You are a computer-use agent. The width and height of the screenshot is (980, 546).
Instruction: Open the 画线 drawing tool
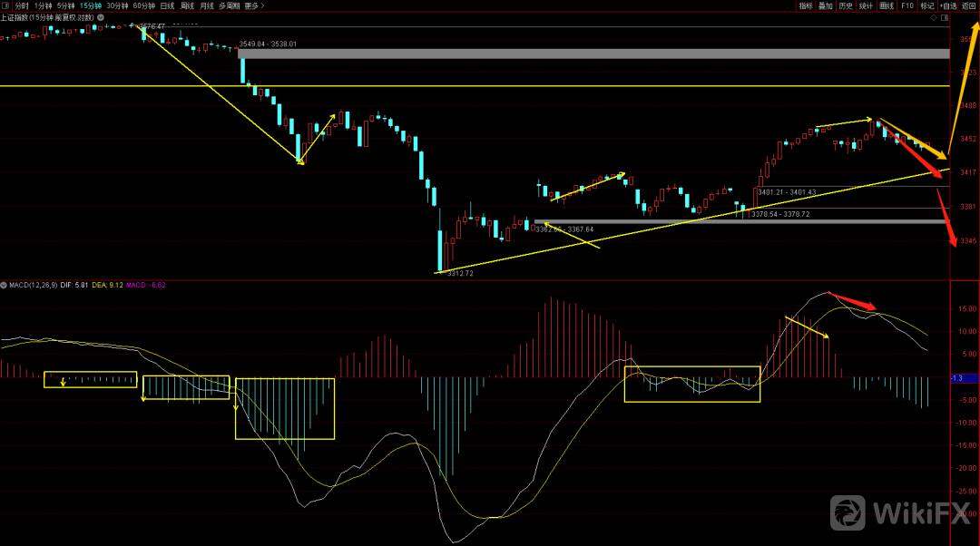click(x=887, y=5)
